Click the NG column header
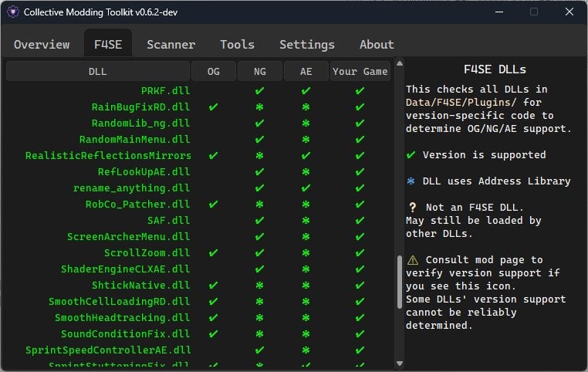 tap(260, 71)
